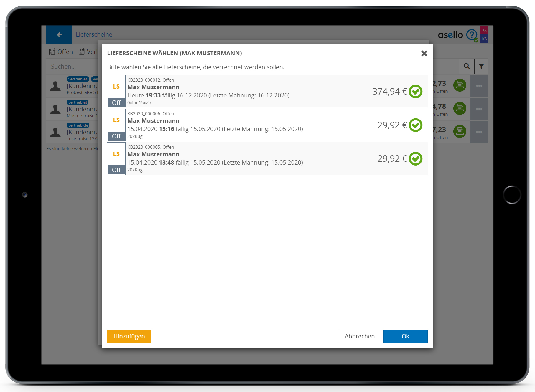The image size is (535, 392).
Task: Toggle checkmark for delivery note KB2020_000006
Action: 416,125
